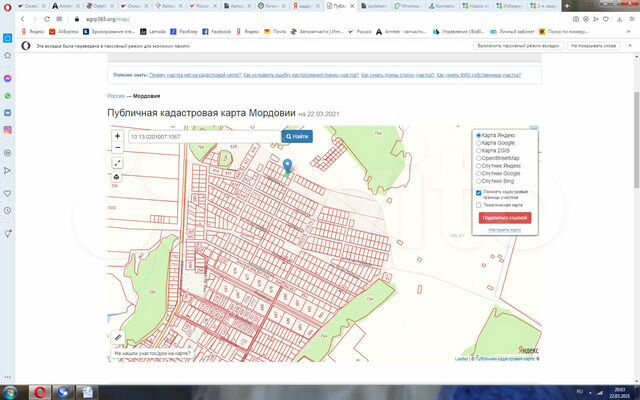Click the padlock site security icon
The height and width of the screenshot is (400, 640).
[76, 19]
